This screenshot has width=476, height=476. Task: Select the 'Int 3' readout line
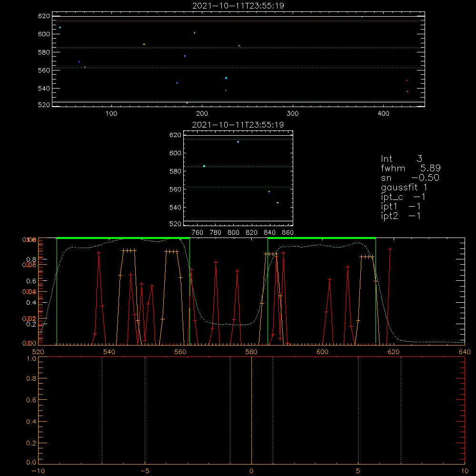tap(401, 159)
